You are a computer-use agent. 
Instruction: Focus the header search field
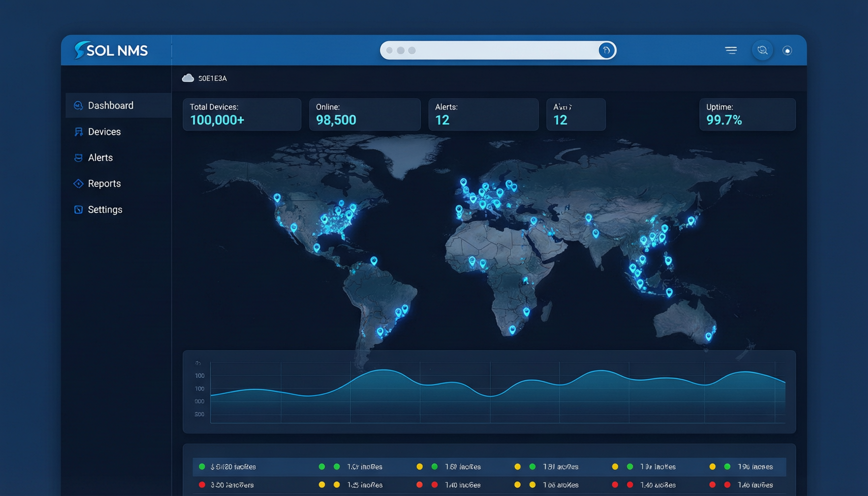(x=498, y=50)
